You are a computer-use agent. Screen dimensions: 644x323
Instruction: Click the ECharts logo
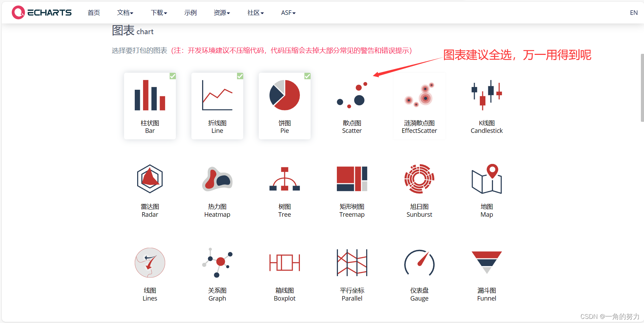click(x=41, y=12)
